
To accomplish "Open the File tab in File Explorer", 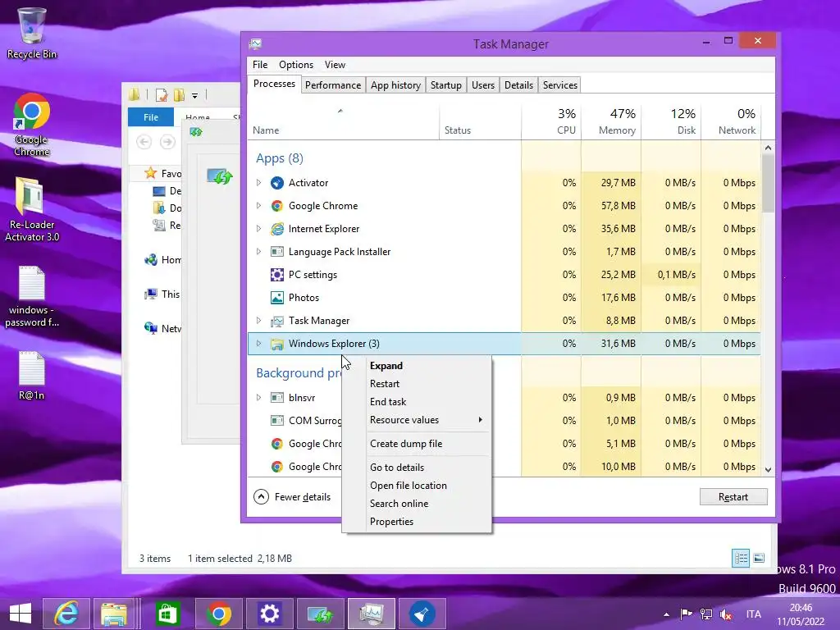I will [x=151, y=116].
